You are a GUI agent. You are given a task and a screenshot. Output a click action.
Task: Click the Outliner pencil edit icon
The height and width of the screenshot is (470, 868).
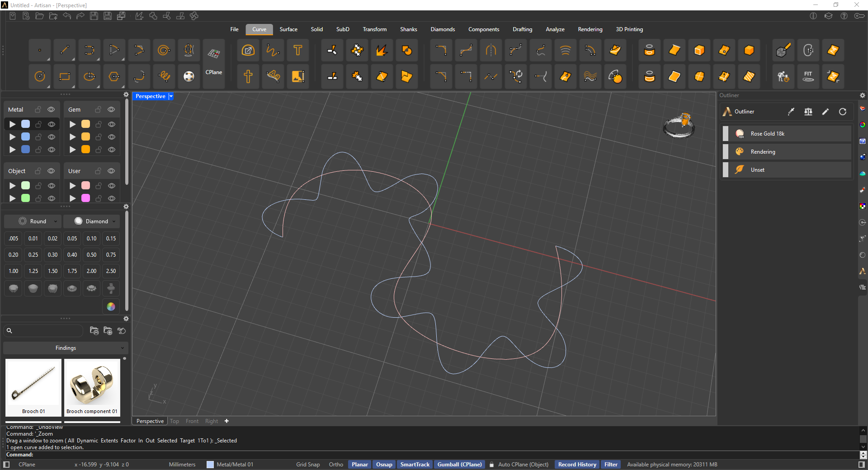point(826,112)
